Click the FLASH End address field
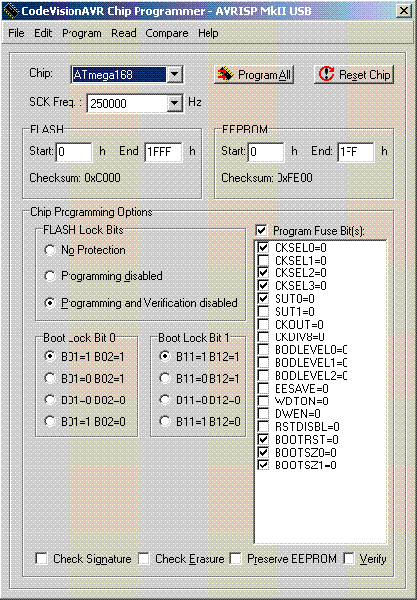The height and width of the screenshot is (600, 417). [x=163, y=152]
